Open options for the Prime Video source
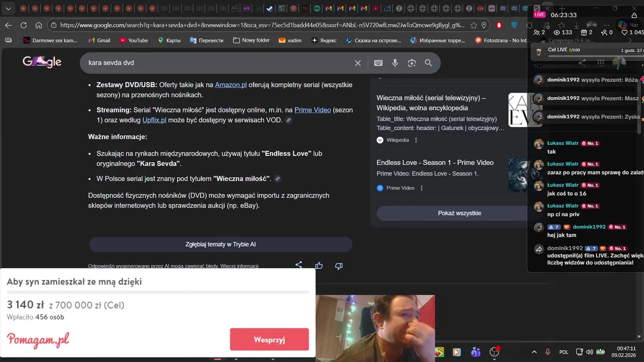 (x=422, y=188)
